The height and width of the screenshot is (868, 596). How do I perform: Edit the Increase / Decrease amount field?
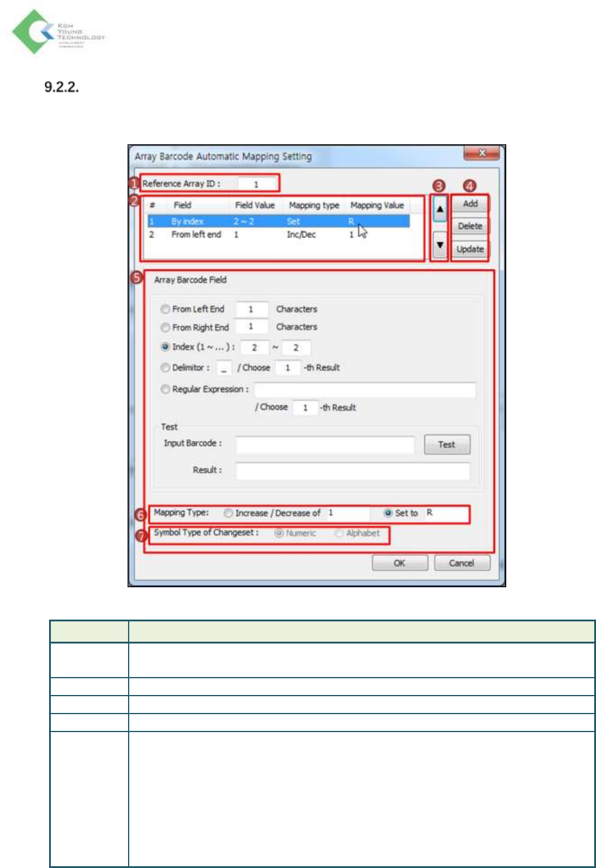coord(348,513)
